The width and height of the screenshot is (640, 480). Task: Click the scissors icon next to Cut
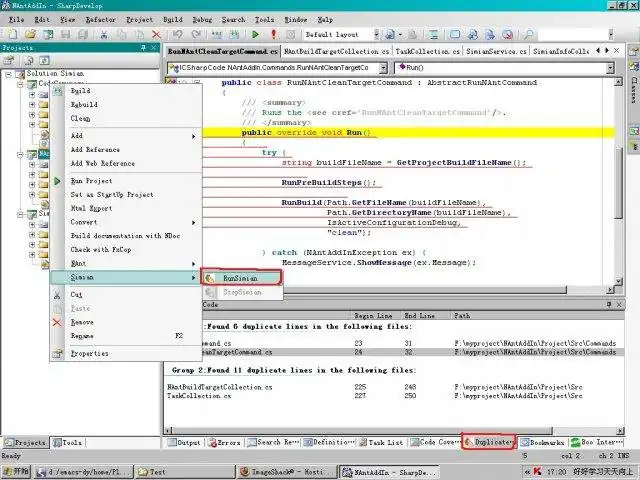tap(57, 295)
